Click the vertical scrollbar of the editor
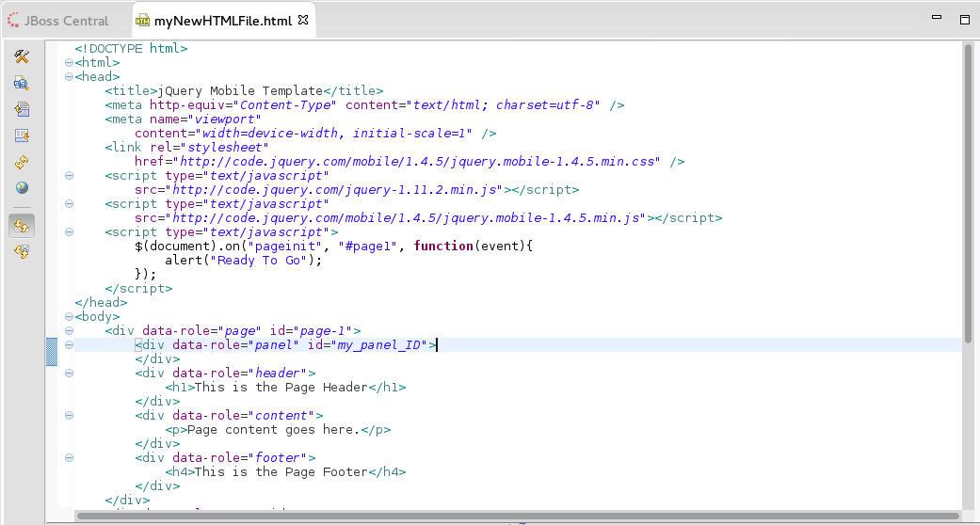980x525 pixels. 968,194
